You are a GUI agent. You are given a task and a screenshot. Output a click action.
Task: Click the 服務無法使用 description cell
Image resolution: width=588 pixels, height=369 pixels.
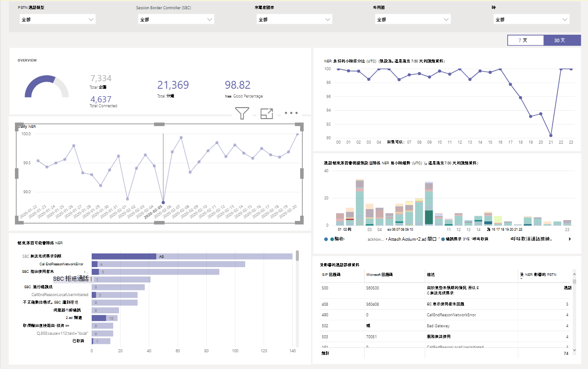point(439,337)
